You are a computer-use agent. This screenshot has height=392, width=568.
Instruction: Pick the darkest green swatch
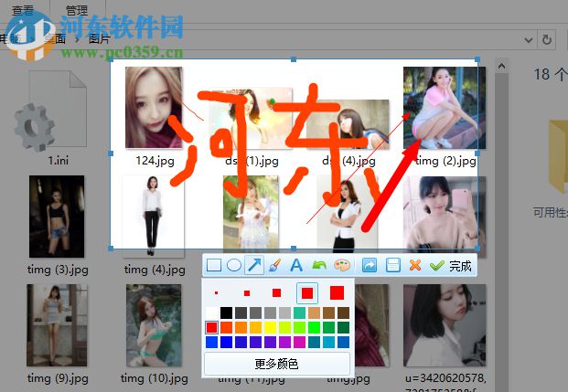343,327
